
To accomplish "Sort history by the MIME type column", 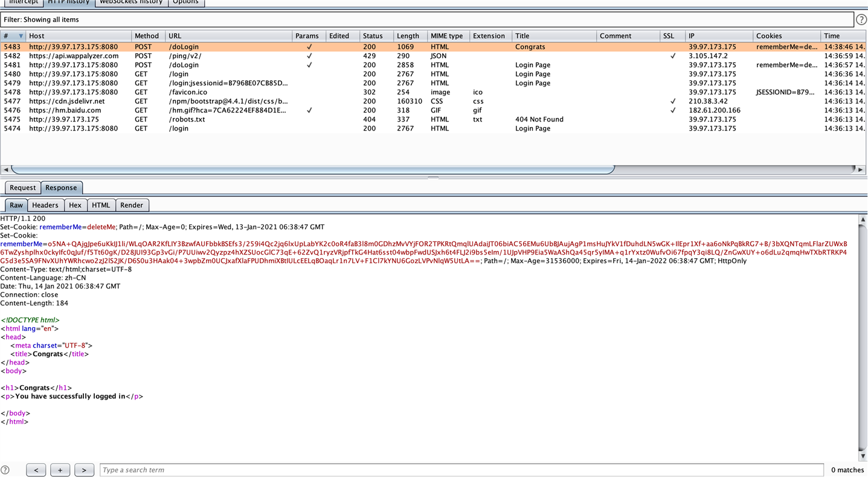I will 448,36.
